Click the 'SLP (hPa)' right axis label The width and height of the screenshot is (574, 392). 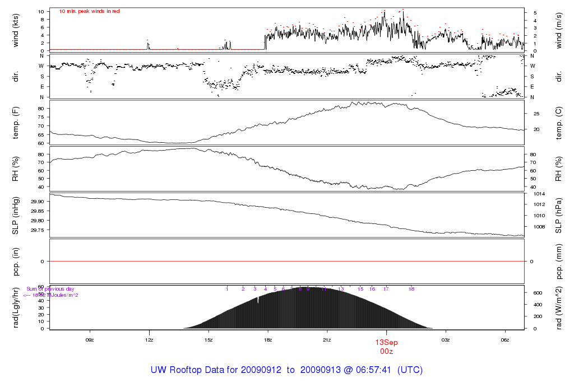pos(558,216)
